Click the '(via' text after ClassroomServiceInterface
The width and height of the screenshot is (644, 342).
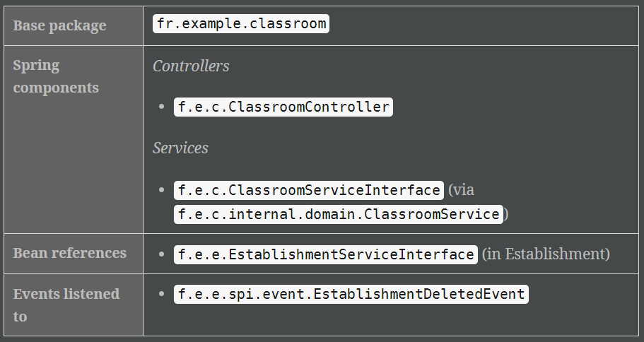coord(461,190)
